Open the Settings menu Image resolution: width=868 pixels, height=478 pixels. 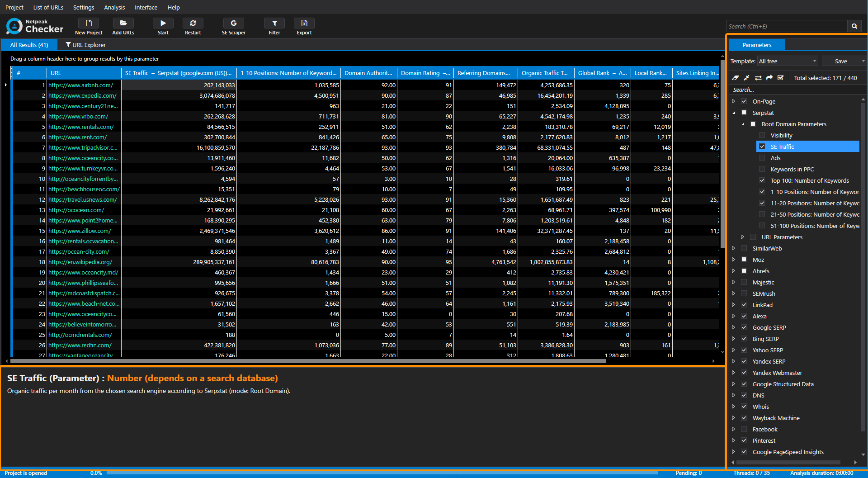click(84, 7)
